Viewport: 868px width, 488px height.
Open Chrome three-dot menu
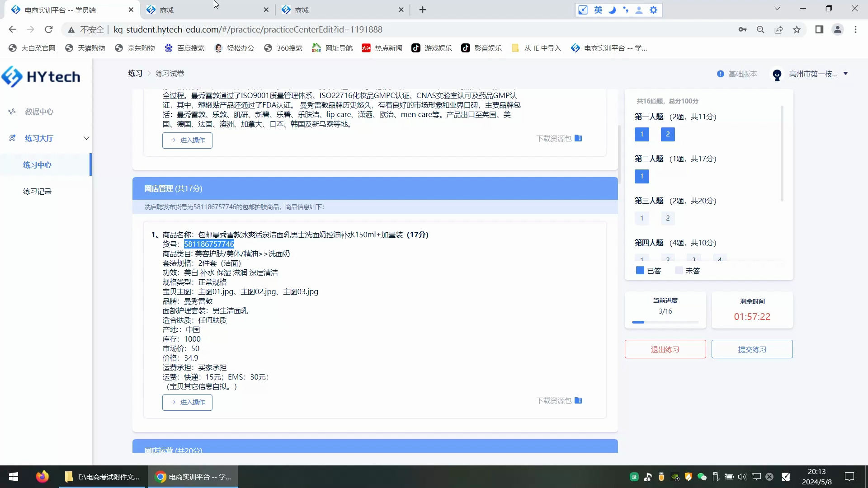pyautogui.click(x=855, y=29)
